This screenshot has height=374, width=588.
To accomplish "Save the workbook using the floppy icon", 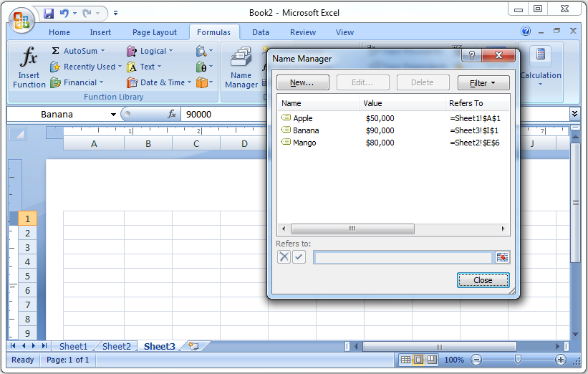I will [x=49, y=14].
